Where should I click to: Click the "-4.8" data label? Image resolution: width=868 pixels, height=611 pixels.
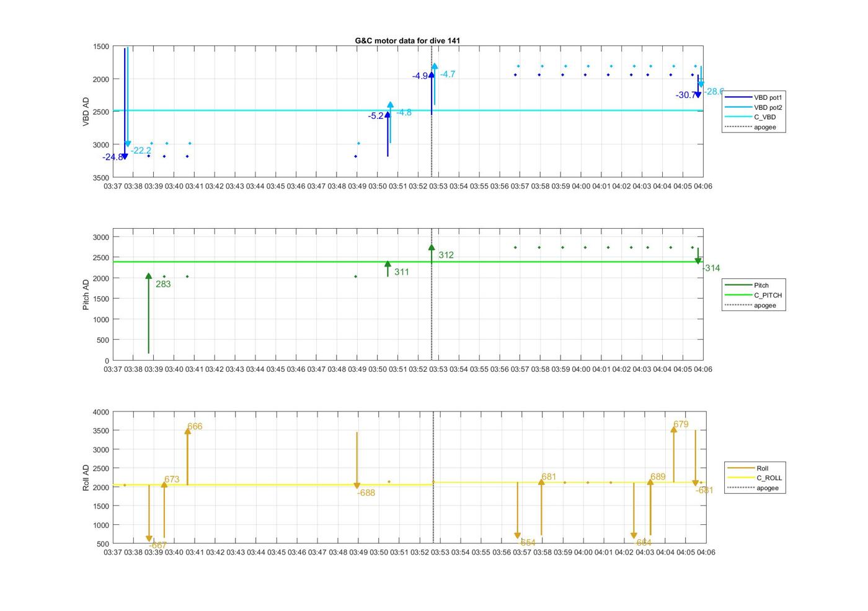click(404, 112)
